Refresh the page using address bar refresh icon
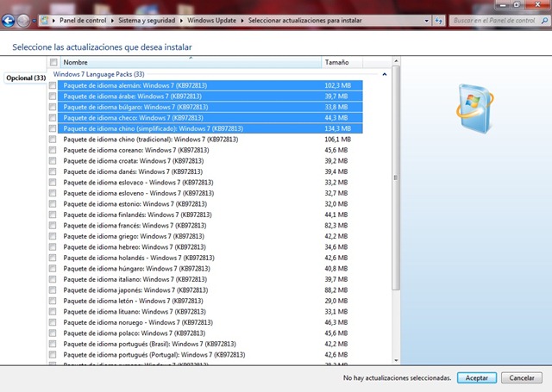 pos(438,21)
